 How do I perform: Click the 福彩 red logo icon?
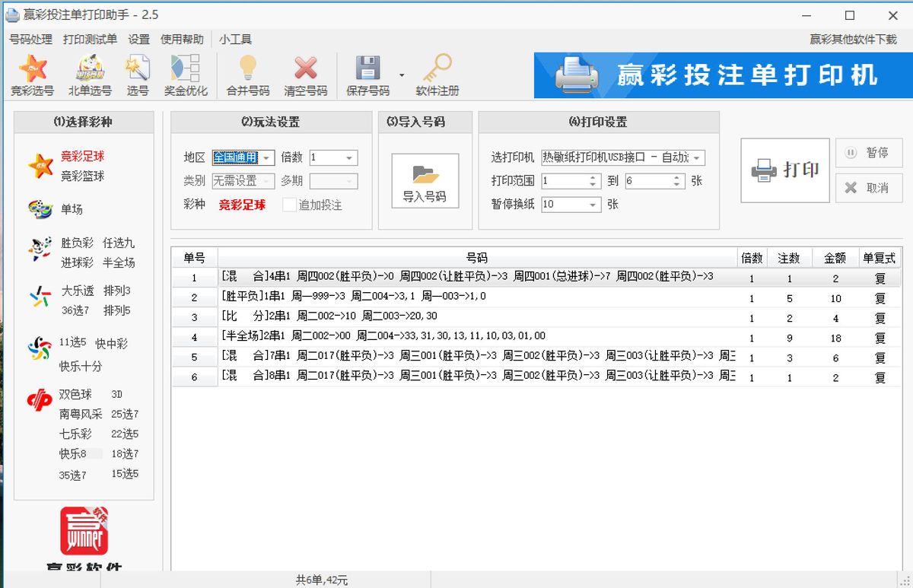(x=40, y=401)
